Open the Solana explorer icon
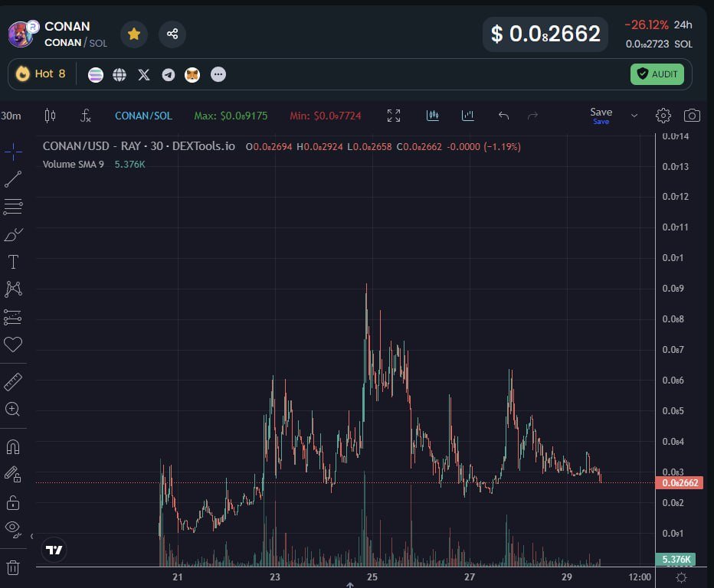 96,74
